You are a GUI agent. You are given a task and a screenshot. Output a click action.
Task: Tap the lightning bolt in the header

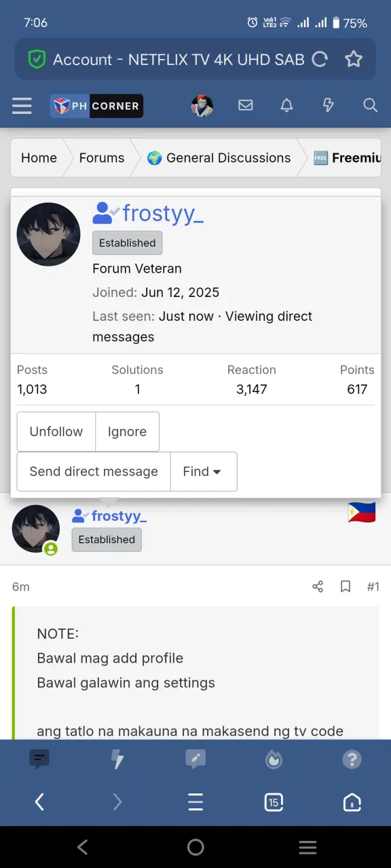coord(329,105)
